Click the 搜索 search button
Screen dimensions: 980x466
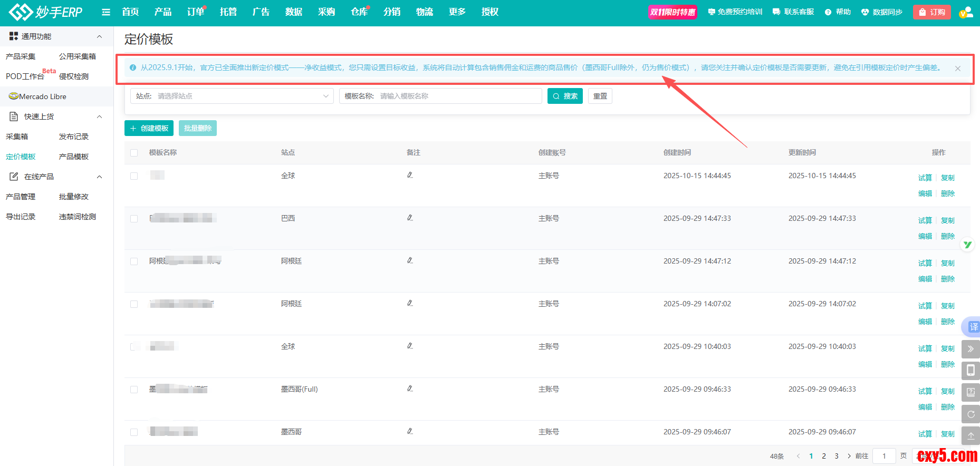[x=565, y=96]
